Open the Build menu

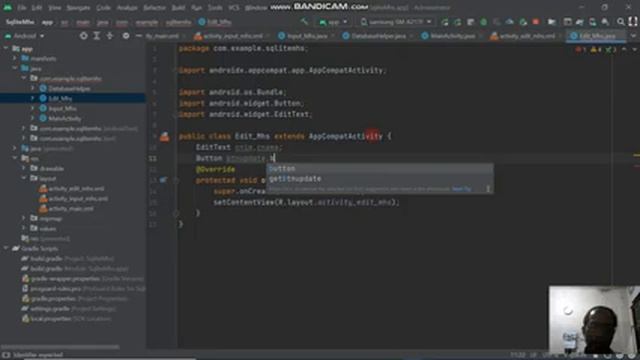point(178,8)
